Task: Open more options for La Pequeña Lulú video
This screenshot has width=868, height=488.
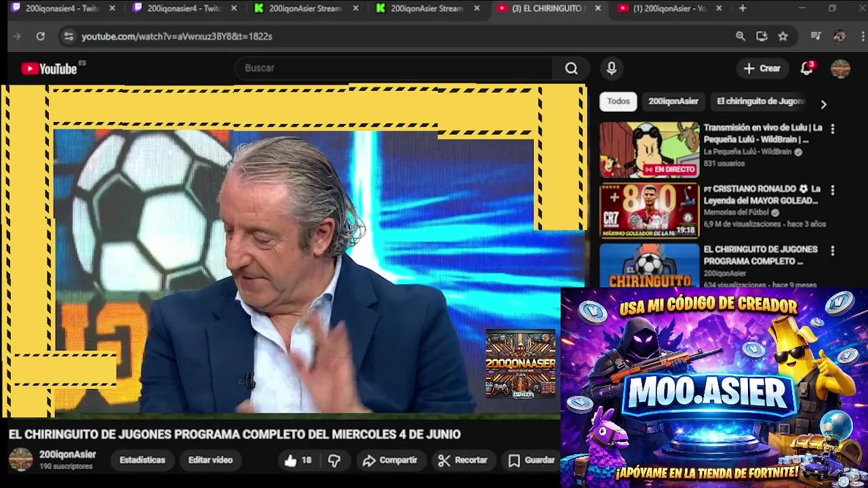Action: tap(833, 129)
